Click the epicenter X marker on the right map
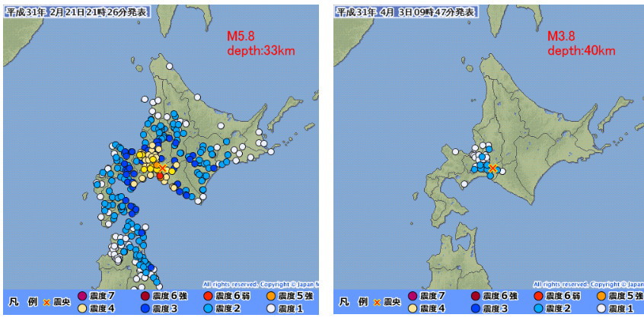 point(493,168)
